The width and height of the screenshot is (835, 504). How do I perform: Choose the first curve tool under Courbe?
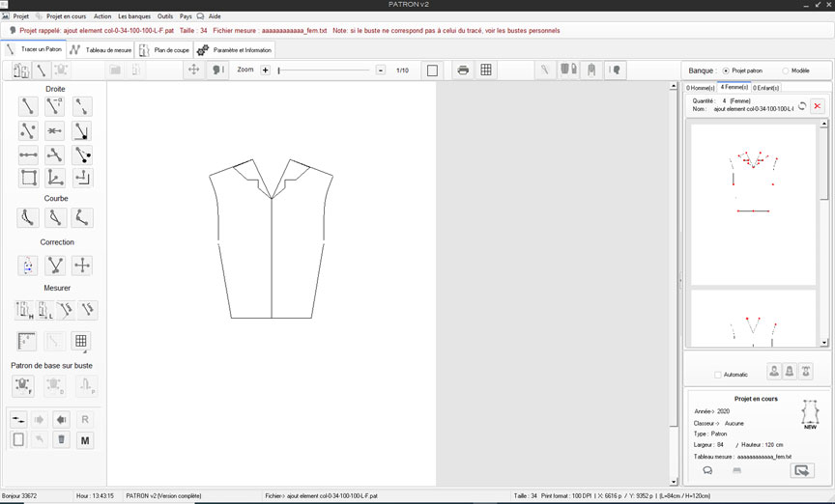[28, 218]
